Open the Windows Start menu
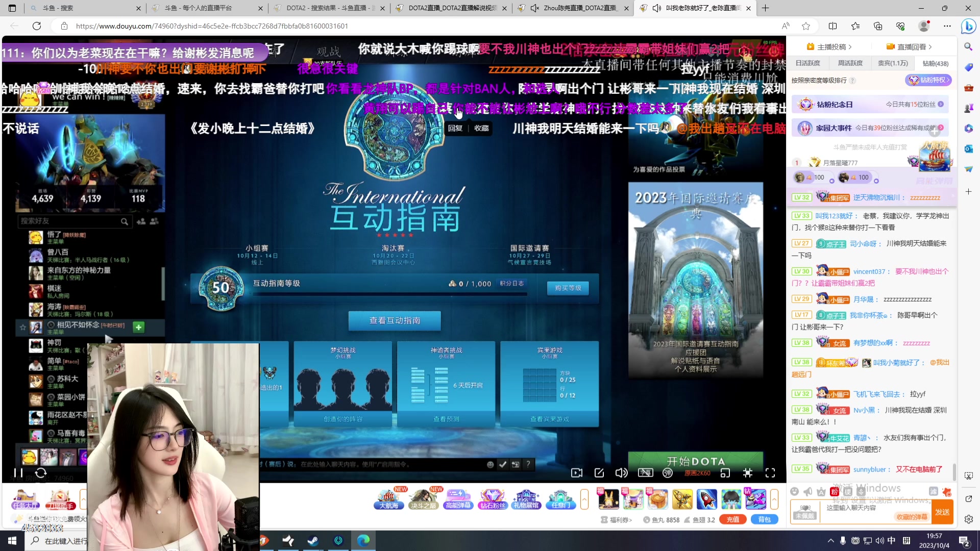The image size is (980, 551). tap(12, 541)
